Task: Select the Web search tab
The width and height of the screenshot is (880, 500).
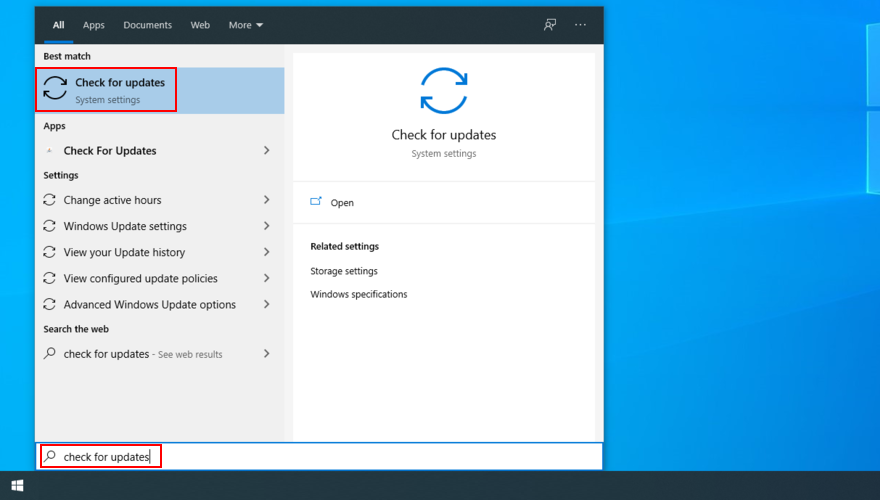Action: [200, 25]
